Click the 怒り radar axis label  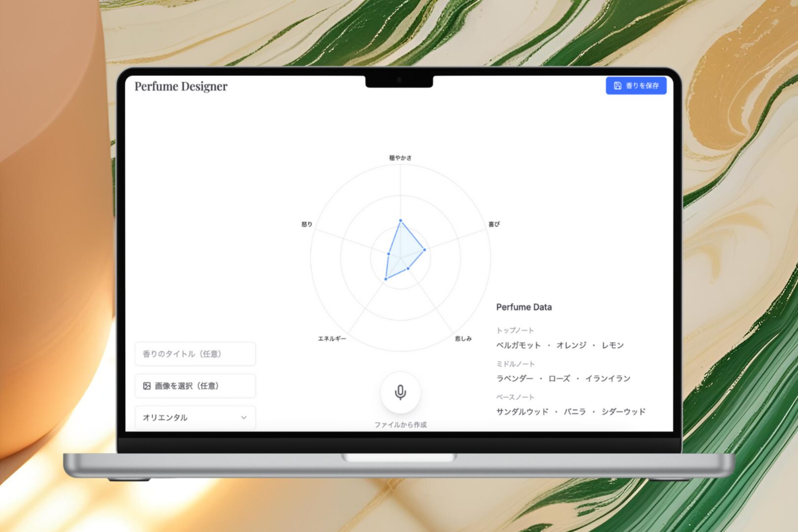tap(307, 224)
